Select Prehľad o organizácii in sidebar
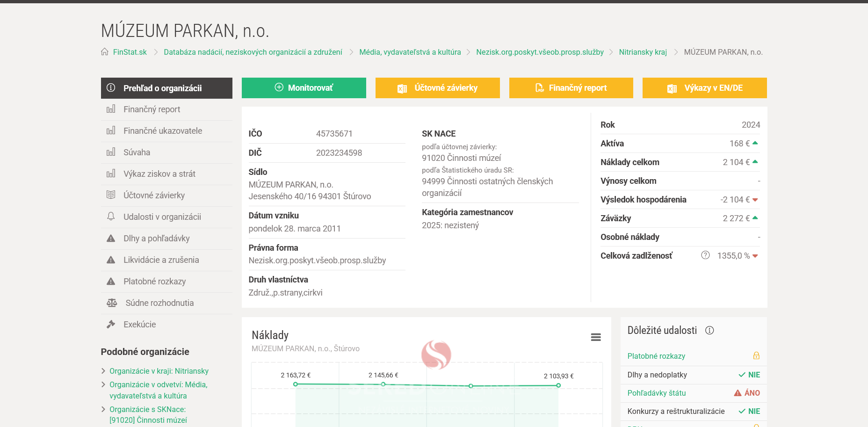Screen dimensions: 868x427 (166, 88)
